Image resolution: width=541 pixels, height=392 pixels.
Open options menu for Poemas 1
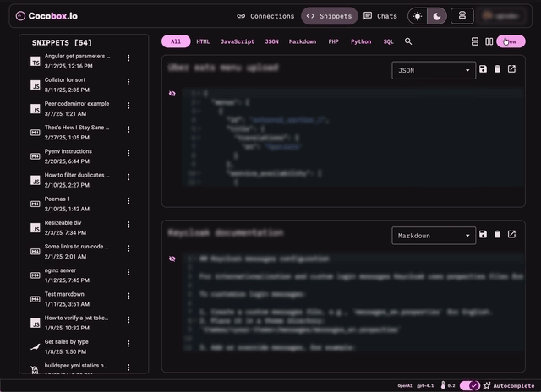[128, 201]
